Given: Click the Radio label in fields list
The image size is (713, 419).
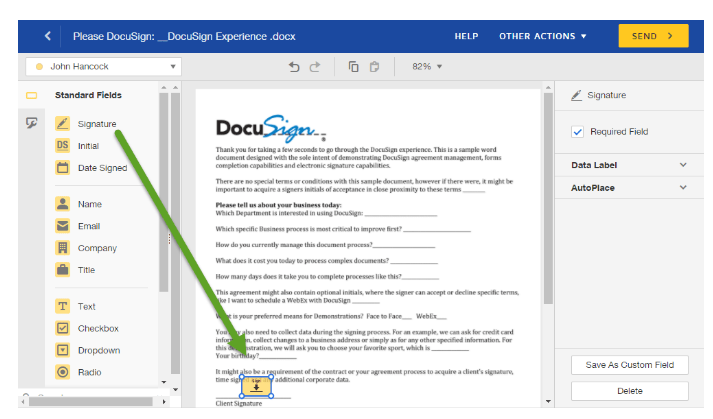Looking at the screenshot, I should [x=90, y=373].
